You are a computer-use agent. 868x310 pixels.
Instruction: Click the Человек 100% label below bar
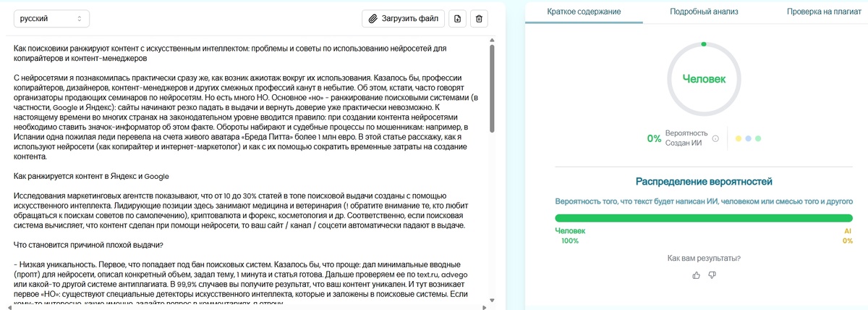(570, 235)
